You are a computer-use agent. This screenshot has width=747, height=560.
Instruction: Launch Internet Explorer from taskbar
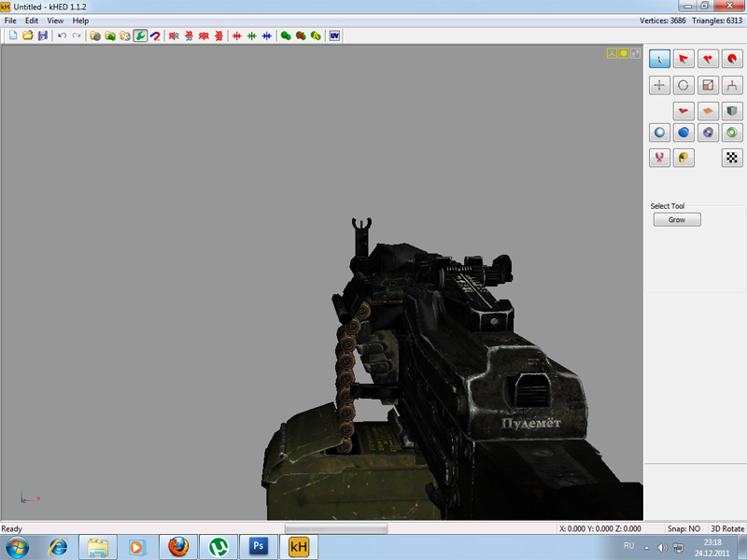coord(58,547)
